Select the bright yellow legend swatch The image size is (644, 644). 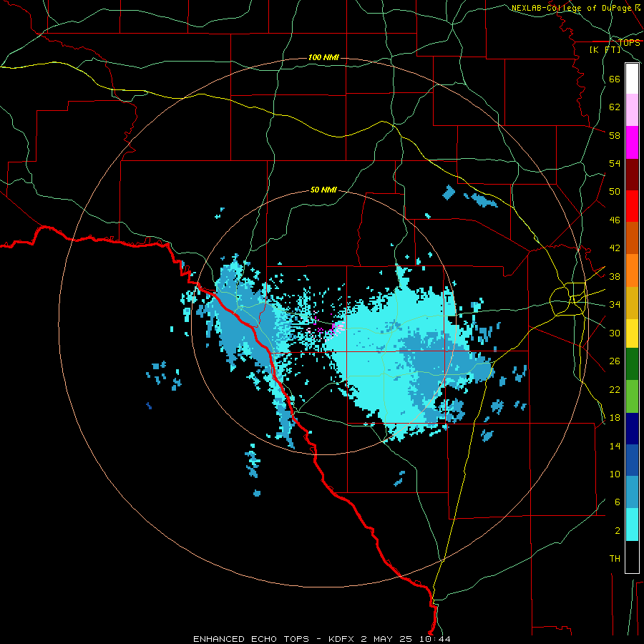(x=632, y=333)
